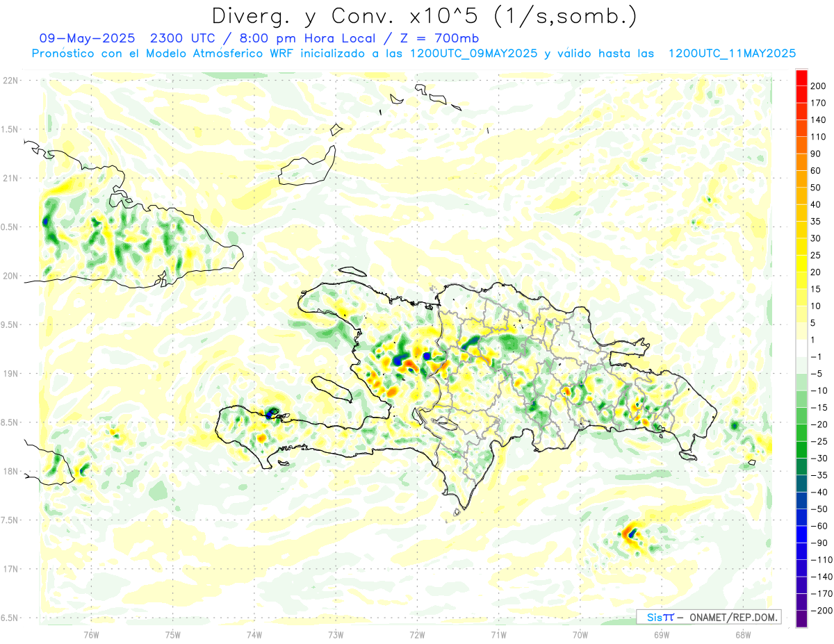Click the colorbar value -140
Screen dimensions: 834x644
tap(821, 577)
